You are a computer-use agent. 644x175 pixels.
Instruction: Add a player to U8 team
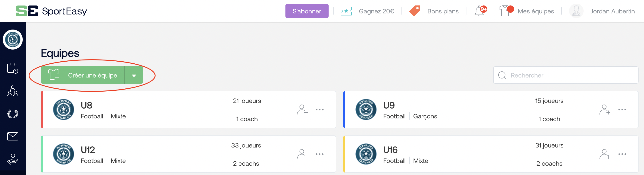tap(302, 110)
